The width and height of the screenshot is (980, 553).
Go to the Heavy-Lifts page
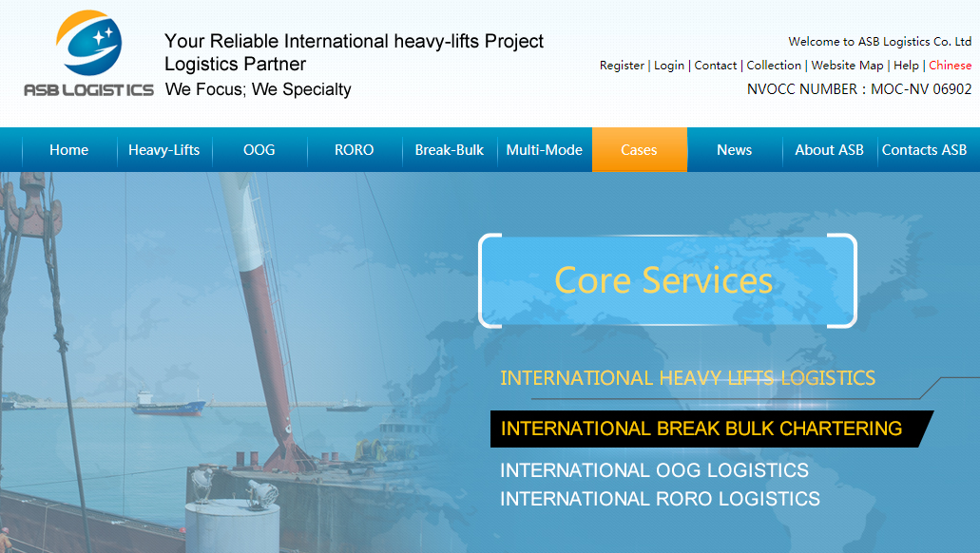164,150
